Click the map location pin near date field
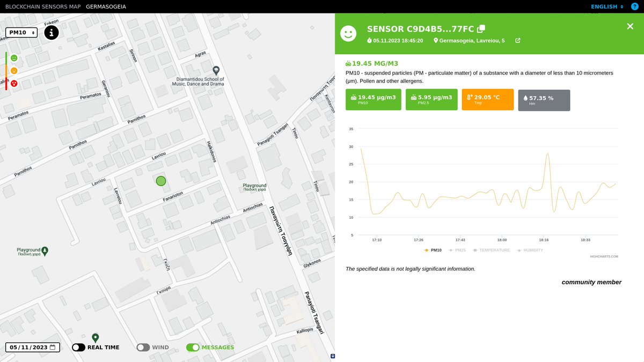Viewport: 644px width, 362px height. click(95, 338)
